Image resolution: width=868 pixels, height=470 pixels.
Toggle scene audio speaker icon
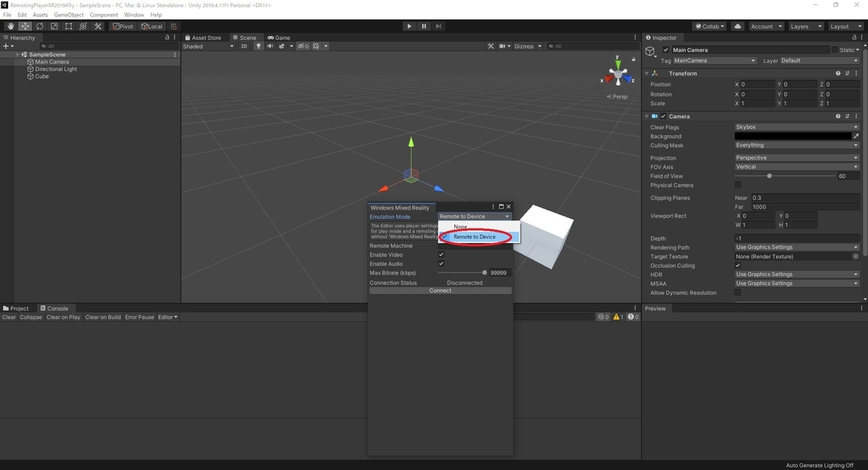pyautogui.click(x=270, y=46)
